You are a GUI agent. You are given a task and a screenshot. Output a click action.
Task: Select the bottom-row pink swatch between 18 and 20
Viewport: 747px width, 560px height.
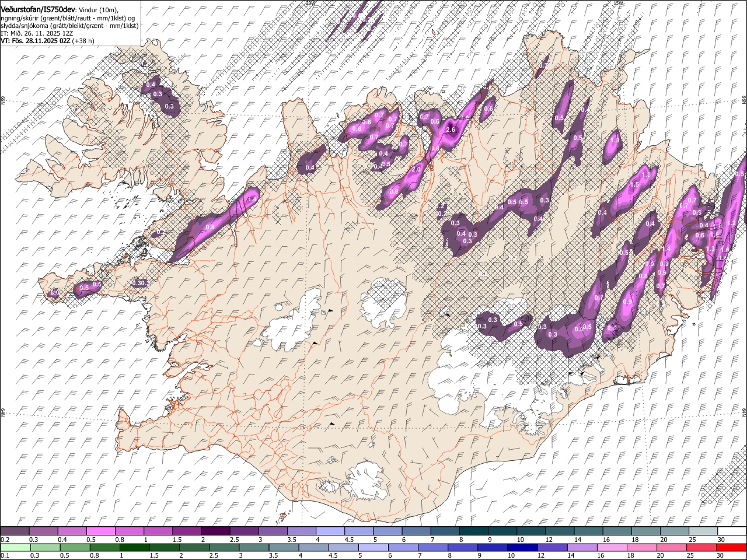[x=641, y=547]
